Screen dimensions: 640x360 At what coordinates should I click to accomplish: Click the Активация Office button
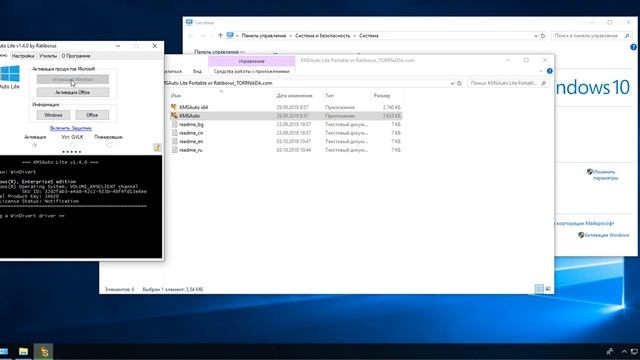[x=73, y=92]
